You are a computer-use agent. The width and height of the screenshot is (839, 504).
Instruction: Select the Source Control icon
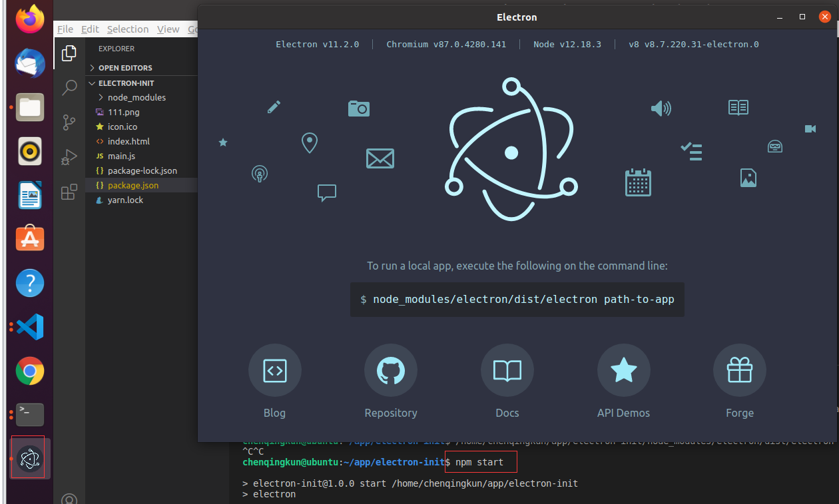tap(69, 123)
